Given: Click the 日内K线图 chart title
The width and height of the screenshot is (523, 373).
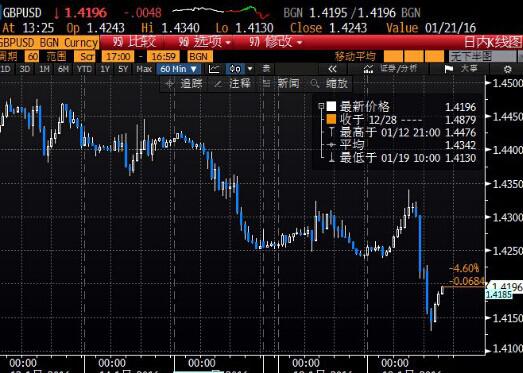Looking at the screenshot, I should 493,42.
